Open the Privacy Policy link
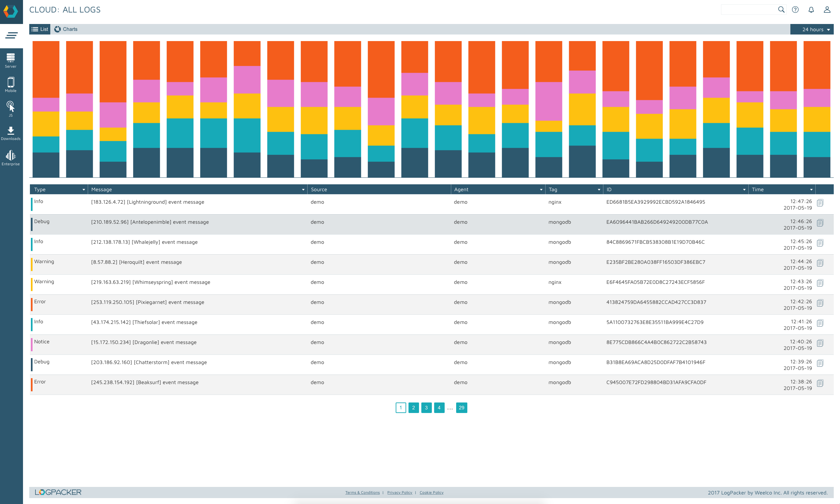The image size is (840, 504). pos(399,493)
